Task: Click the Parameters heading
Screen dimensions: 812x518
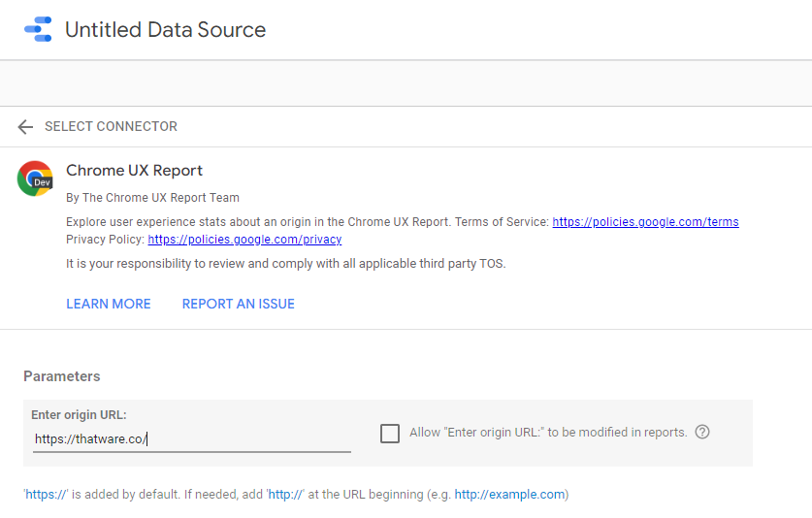Action: (62, 376)
